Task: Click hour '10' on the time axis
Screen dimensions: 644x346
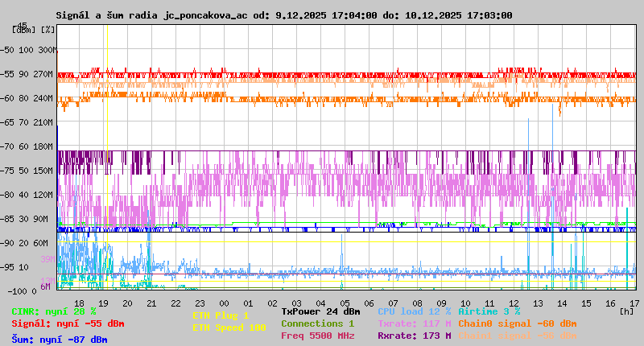Action: tap(465, 303)
